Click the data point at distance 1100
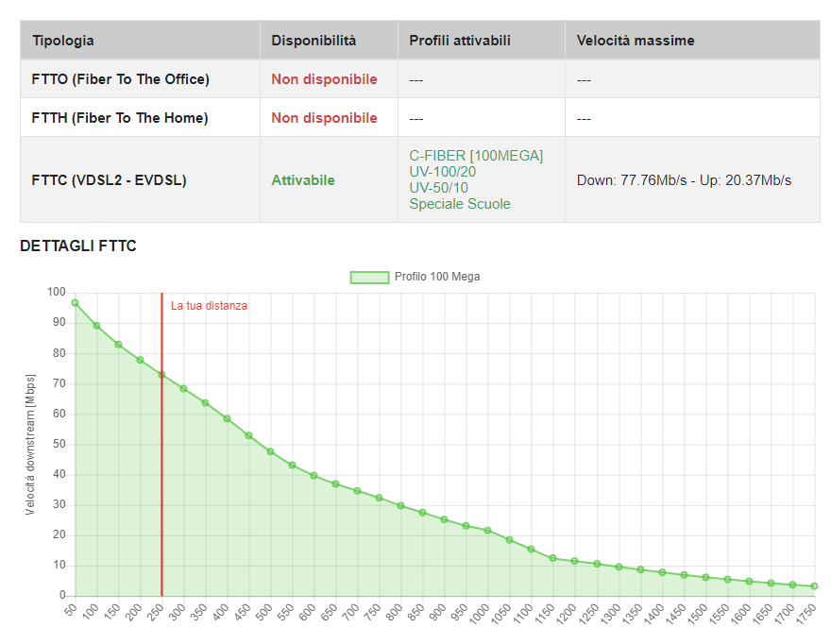Image resolution: width=831 pixels, height=644 pixels. (x=531, y=550)
